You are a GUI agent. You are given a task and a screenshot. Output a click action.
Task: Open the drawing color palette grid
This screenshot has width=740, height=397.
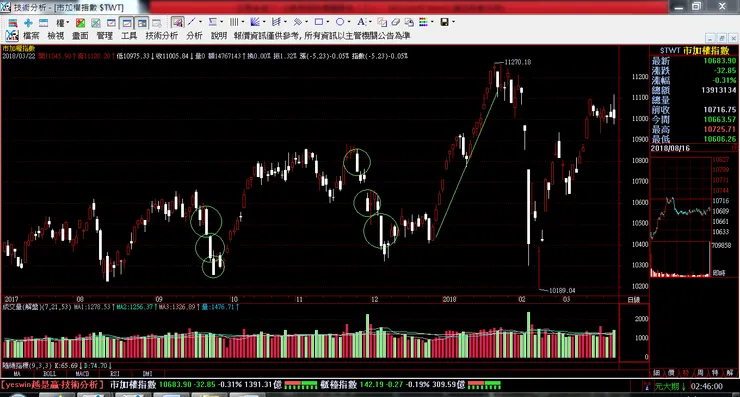pyautogui.click(x=423, y=22)
